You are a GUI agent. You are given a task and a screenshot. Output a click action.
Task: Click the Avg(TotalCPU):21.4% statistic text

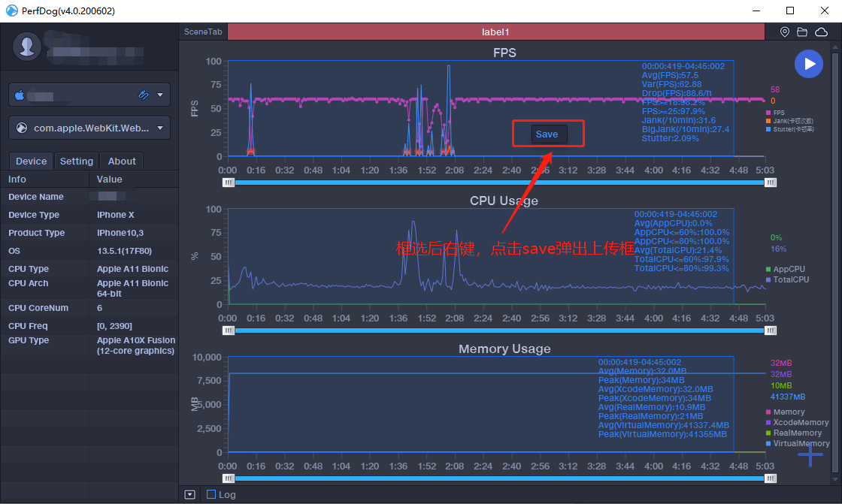678,250
